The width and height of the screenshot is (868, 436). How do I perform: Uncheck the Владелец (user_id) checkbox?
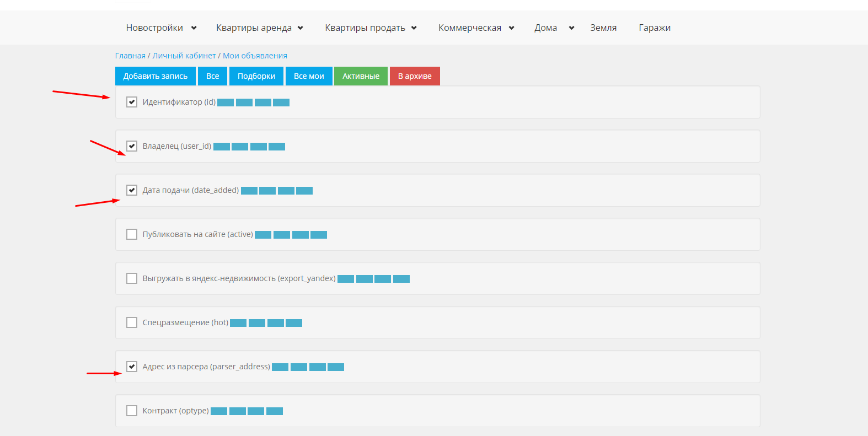[132, 146]
